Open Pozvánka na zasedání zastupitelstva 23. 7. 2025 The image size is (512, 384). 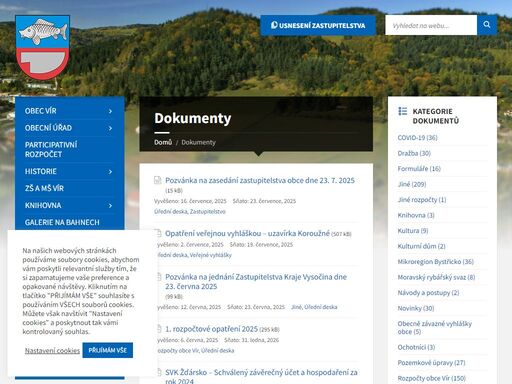click(260, 180)
